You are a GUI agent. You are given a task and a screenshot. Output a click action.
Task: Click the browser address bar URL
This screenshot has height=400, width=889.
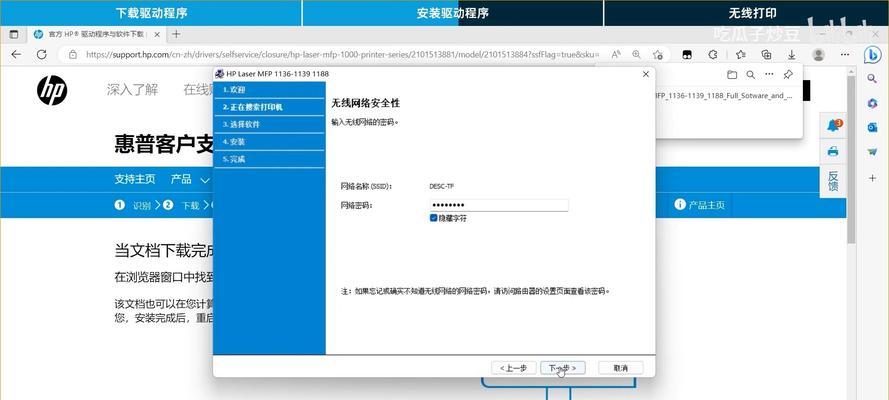coord(342,55)
